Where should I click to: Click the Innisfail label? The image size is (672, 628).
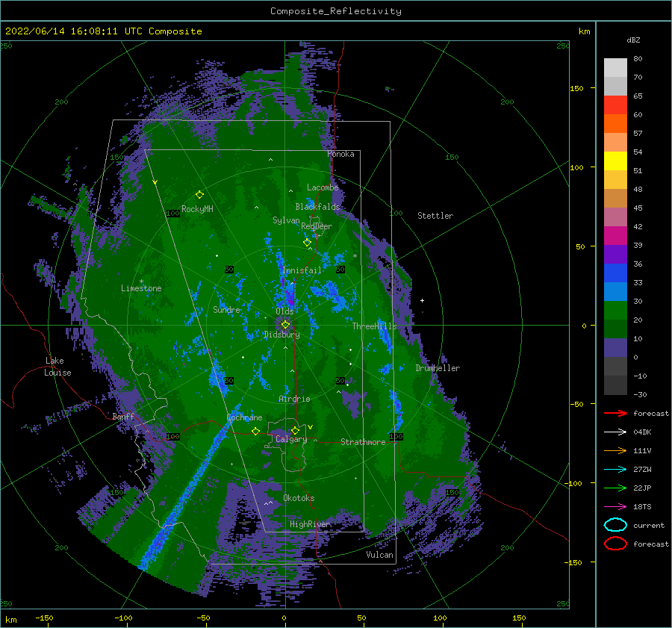[x=302, y=270]
